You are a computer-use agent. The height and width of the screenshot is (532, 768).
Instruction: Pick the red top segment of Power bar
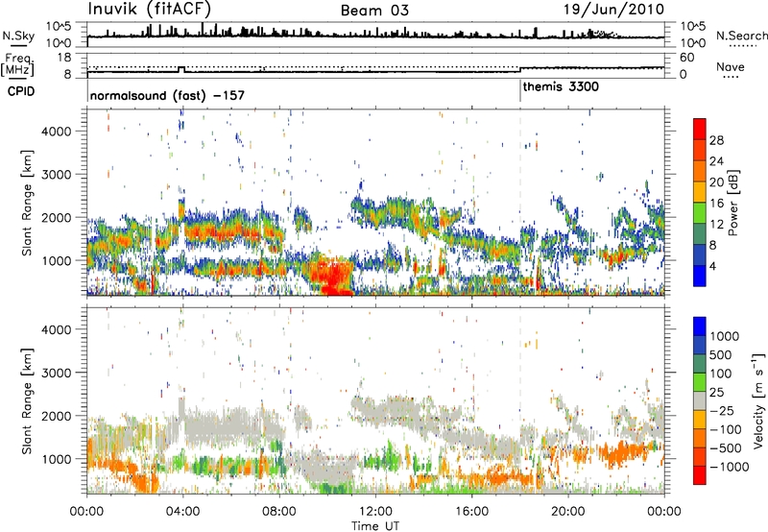(700, 129)
